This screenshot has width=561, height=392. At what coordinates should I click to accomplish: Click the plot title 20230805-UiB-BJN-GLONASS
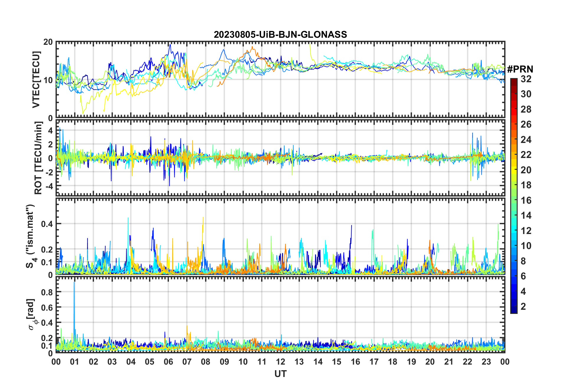pyautogui.click(x=280, y=34)
